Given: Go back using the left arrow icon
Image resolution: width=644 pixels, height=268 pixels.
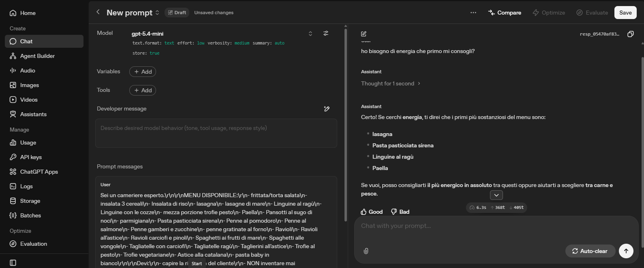Looking at the screenshot, I should [x=98, y=12].
